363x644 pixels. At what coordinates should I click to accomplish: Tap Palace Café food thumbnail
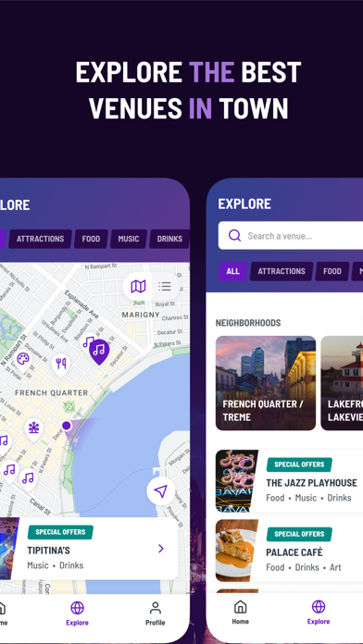click(x=236, y=551)
